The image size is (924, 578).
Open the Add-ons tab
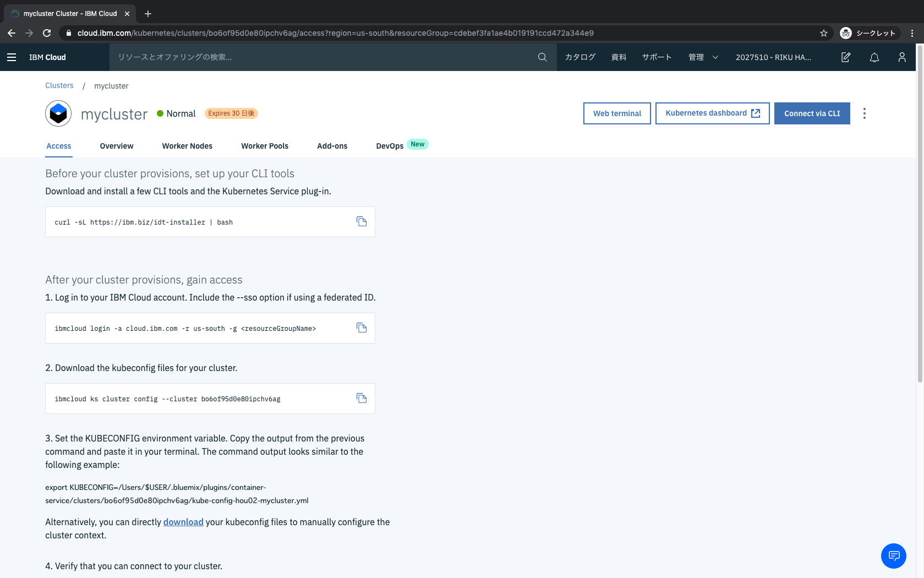(332, 146)
